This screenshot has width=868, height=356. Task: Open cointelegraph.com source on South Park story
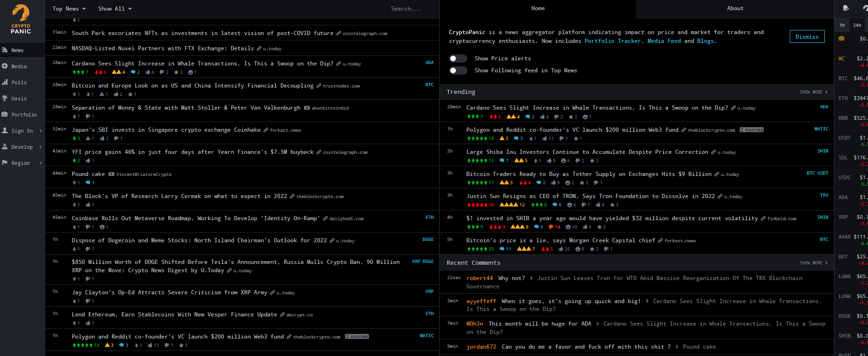(x=365, y=34)
